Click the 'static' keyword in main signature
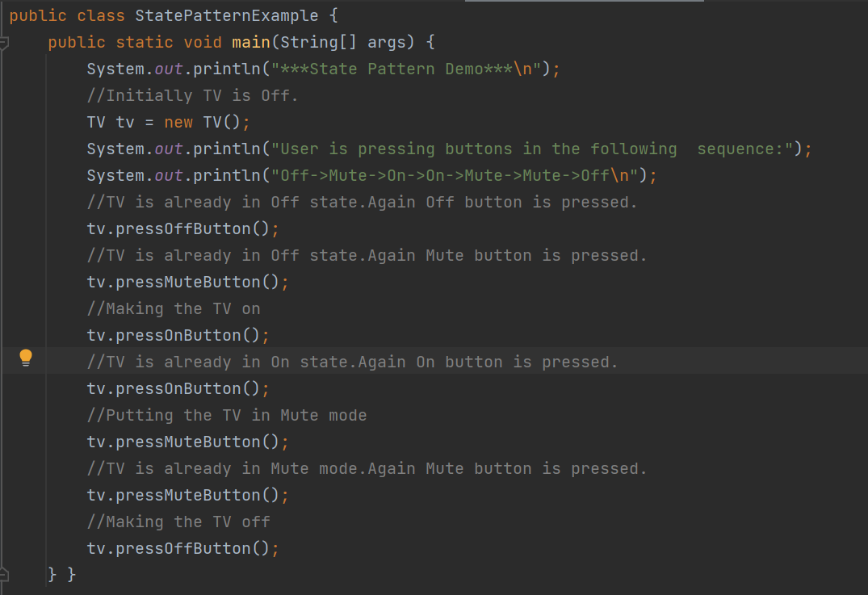This screenshot has width=868, height=595. pyautogui.click(x=145, y=43)
